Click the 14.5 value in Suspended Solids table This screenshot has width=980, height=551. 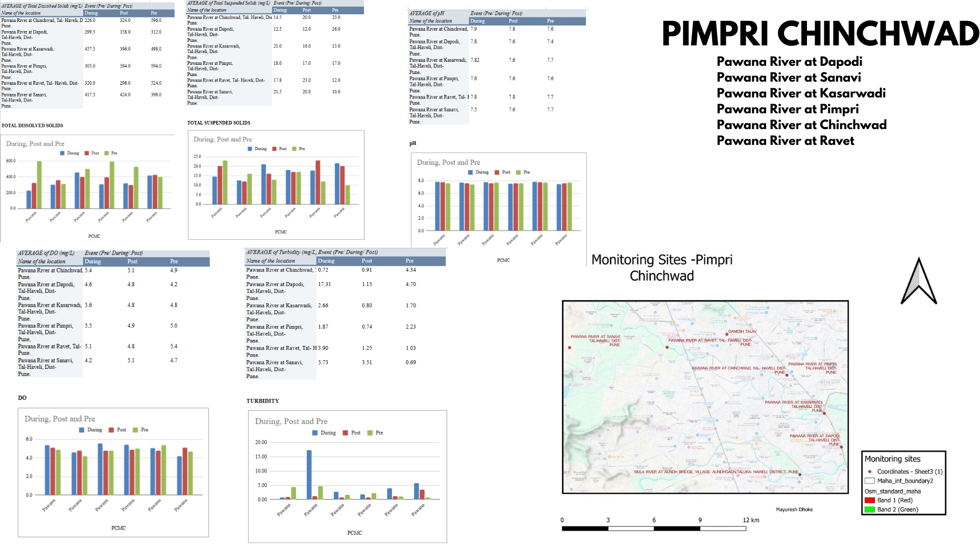277,17
